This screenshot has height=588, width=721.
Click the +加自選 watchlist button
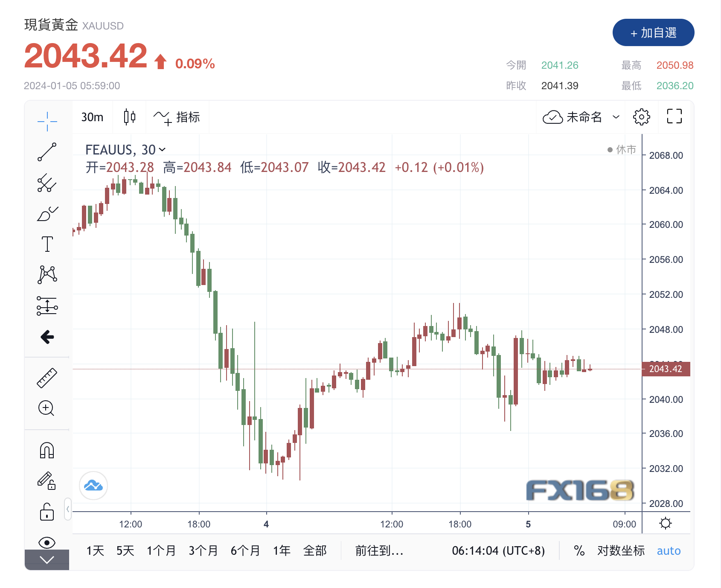pyautogui.click(x=653, y=32)
